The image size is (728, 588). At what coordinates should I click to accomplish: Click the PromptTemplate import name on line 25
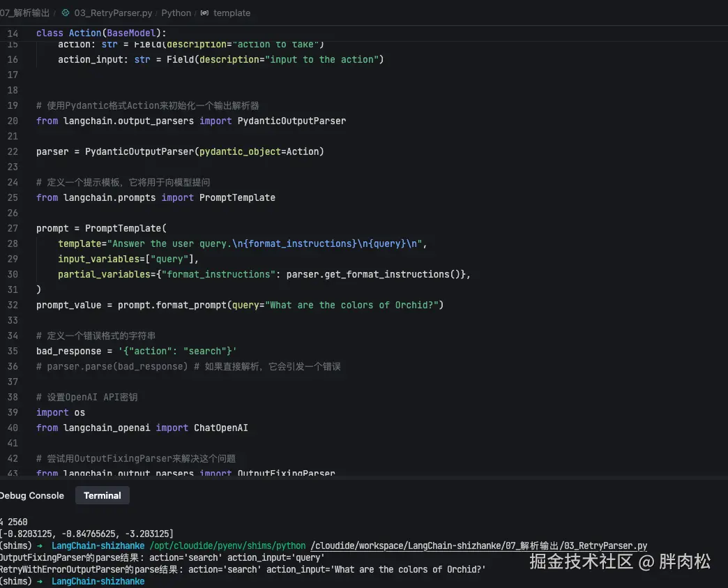coord(237,197)
